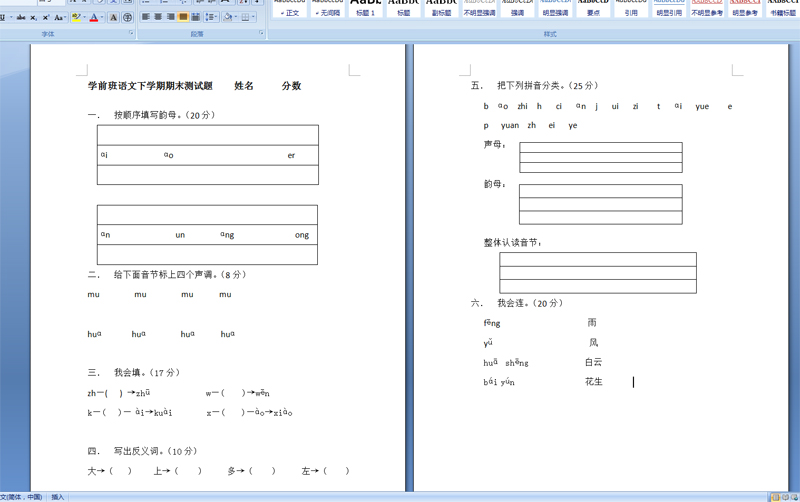This screenshot has height=502, width=800.
Task: Click the empty first row of 韵母 table
Action: [601, 191]
